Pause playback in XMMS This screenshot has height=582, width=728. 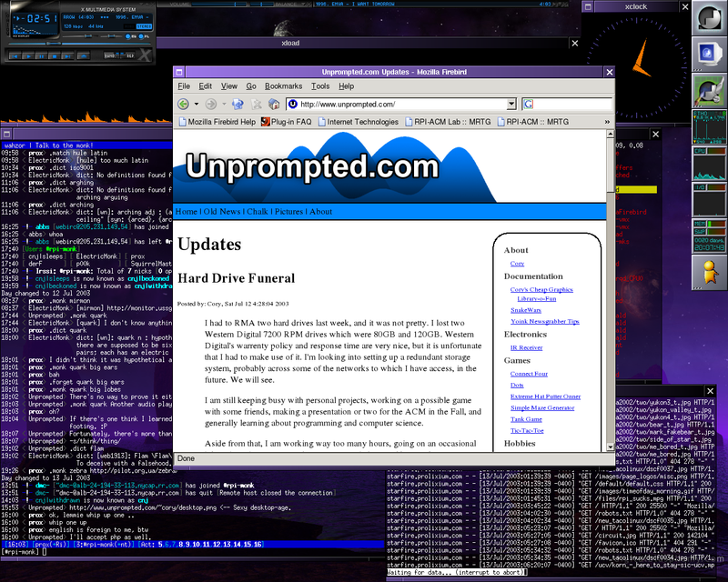tap(41, 56)
